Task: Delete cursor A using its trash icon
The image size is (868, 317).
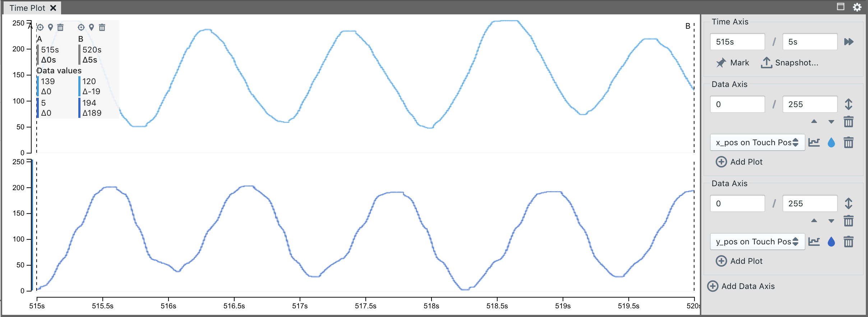Action: (60, 27)
